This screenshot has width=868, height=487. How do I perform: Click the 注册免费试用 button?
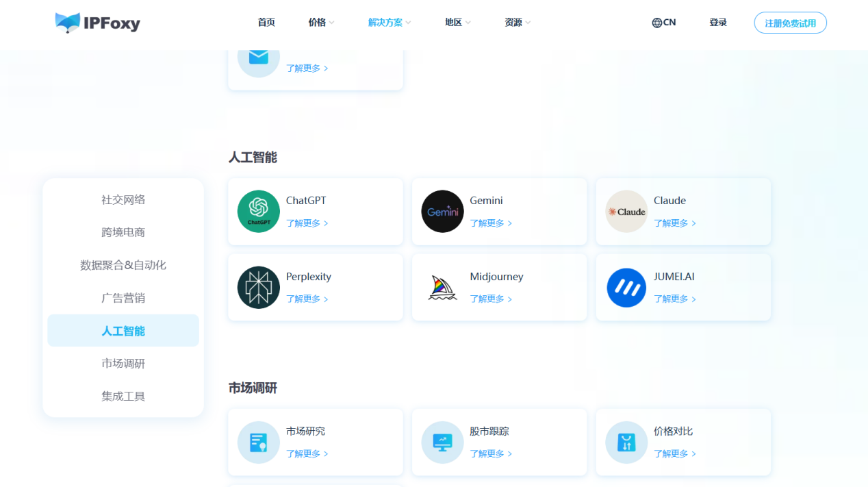(791, 23)
